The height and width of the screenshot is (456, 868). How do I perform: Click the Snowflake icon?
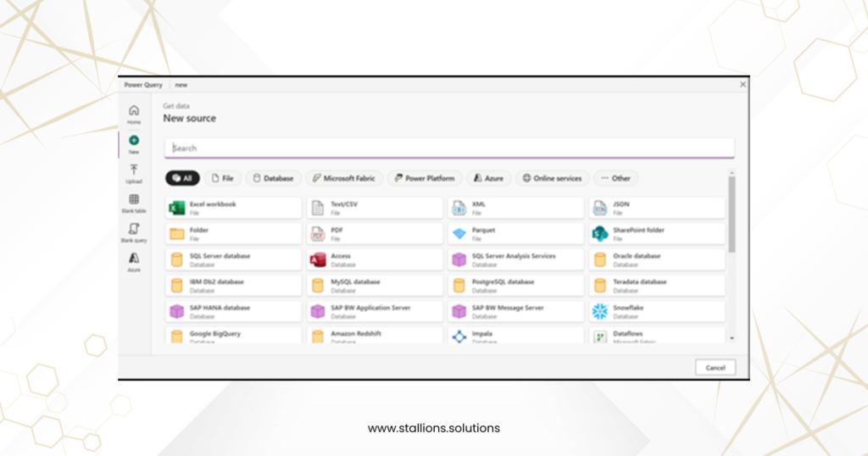click(x=600, y=312)
